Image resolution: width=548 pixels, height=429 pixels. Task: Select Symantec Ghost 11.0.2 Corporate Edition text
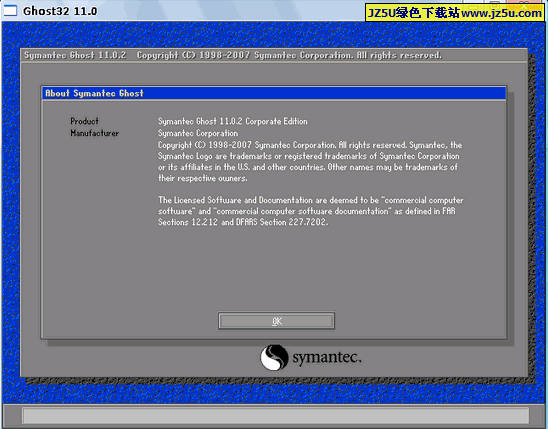pyautogui.click(x=232, y=121)
